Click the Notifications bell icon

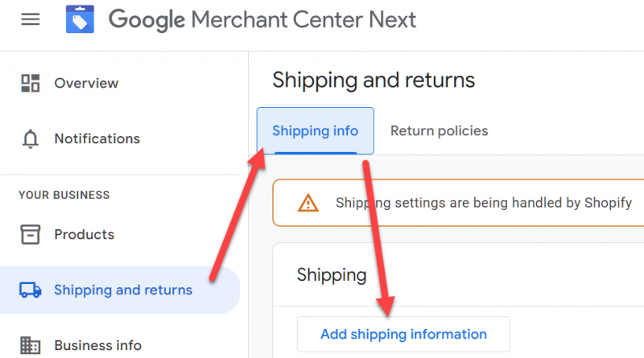[31, 139]
